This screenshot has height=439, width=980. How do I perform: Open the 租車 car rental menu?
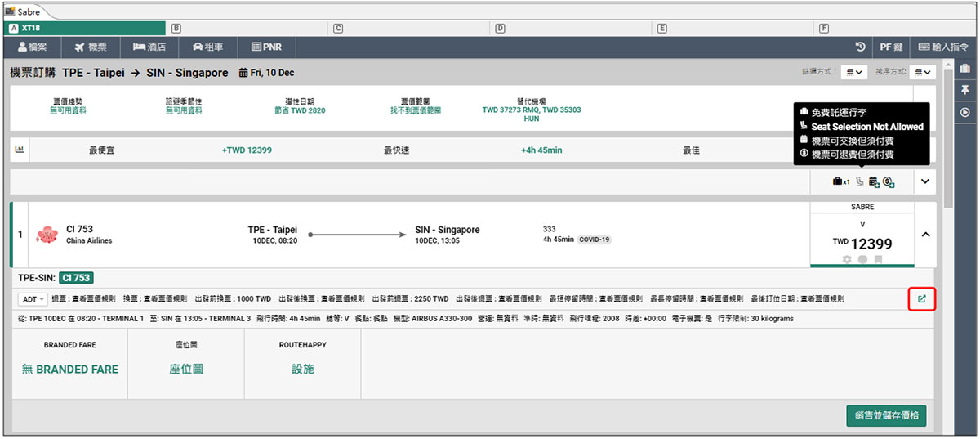(208, 47)
